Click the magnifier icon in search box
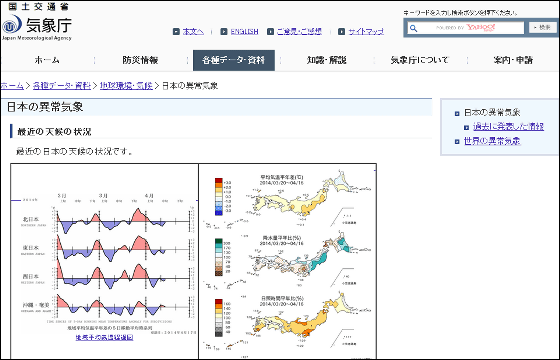Image resolution: width=560 pixels, height=360 pixels. pos(413,28)
